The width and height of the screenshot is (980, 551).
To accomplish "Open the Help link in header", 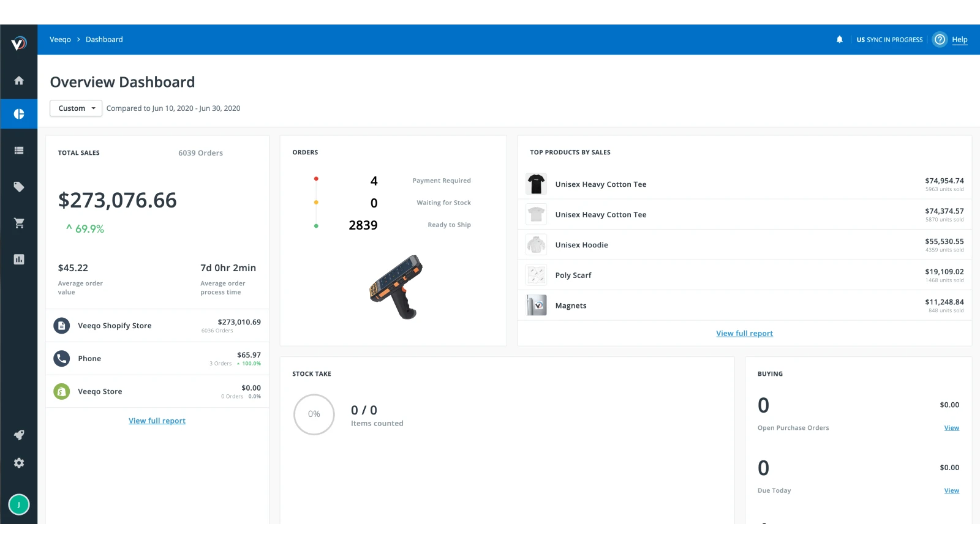I will [960, 40].
